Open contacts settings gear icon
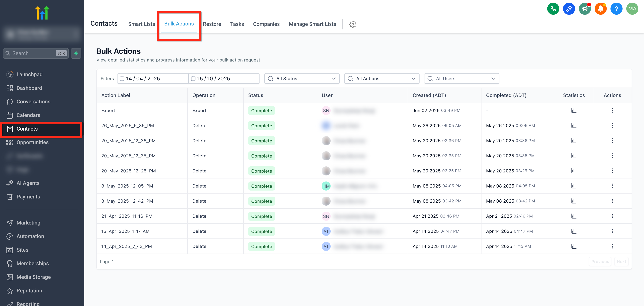The image size is (644, 306). (x=353, y=24)
